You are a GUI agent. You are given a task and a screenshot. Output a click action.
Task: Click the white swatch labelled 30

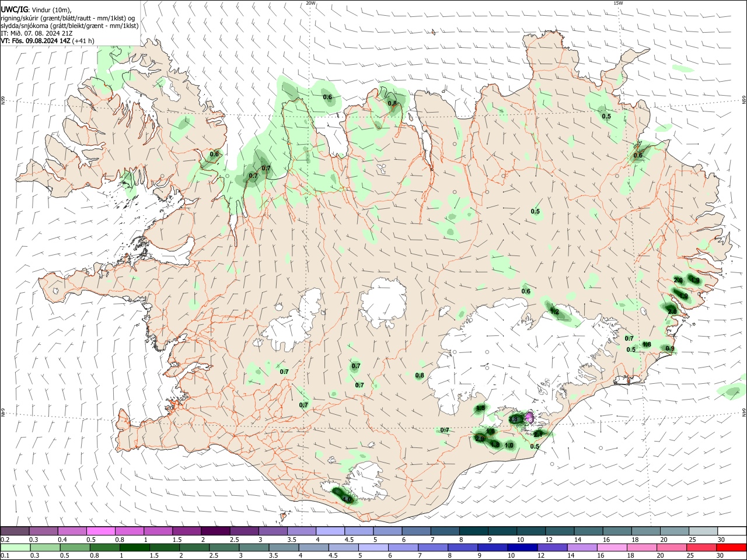[732, 531]
